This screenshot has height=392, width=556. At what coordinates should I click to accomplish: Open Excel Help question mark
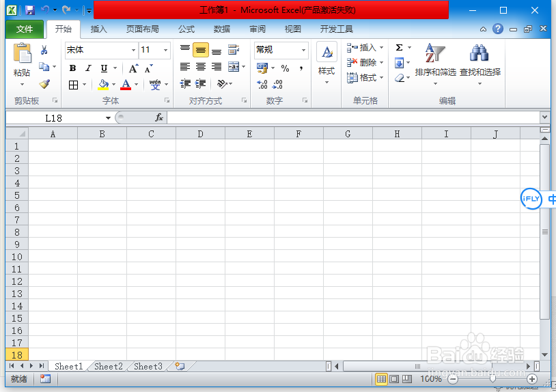click(x=498, y=29)
